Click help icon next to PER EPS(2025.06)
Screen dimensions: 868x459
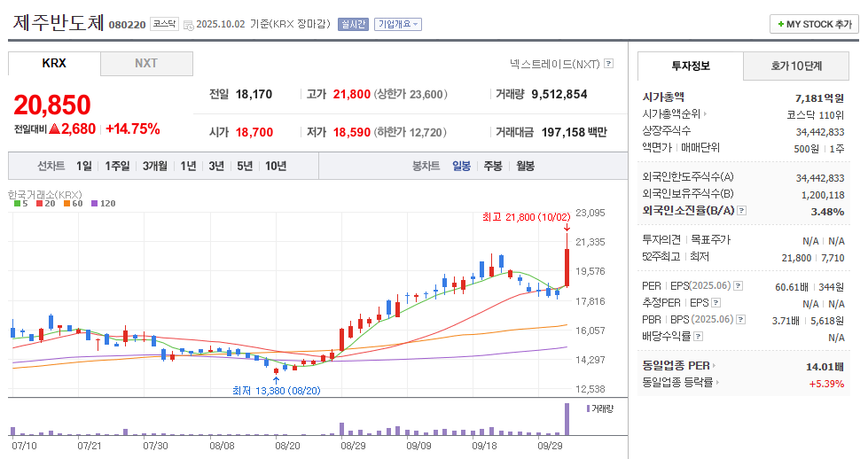(x=738, y=286)
